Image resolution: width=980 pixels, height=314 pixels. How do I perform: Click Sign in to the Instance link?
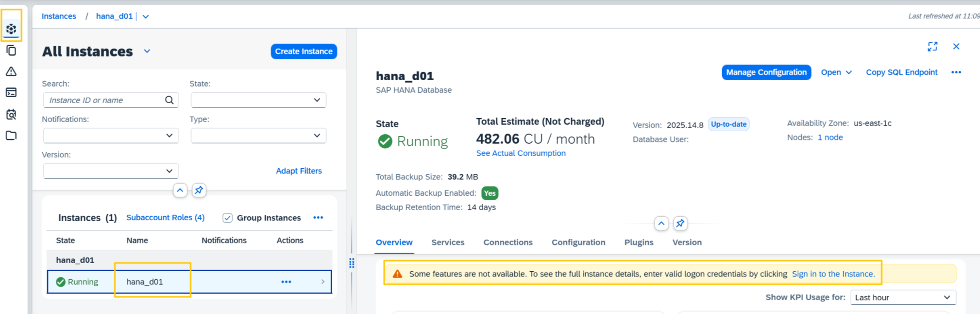[x=833, y=274]
